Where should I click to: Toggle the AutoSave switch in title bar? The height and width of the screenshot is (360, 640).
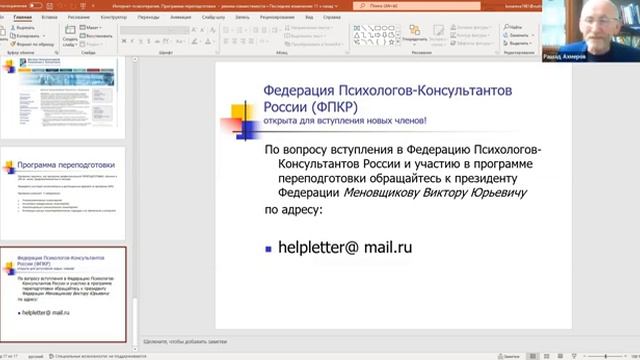pyautogui.click(x=36, y=6)
